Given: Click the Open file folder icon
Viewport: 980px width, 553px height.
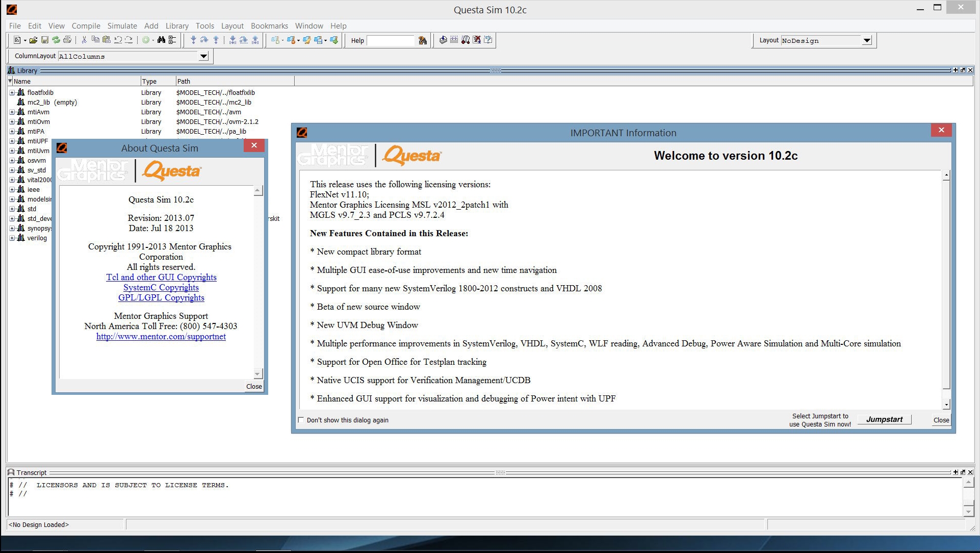Looking at the screenshot, I should (33, 40).
